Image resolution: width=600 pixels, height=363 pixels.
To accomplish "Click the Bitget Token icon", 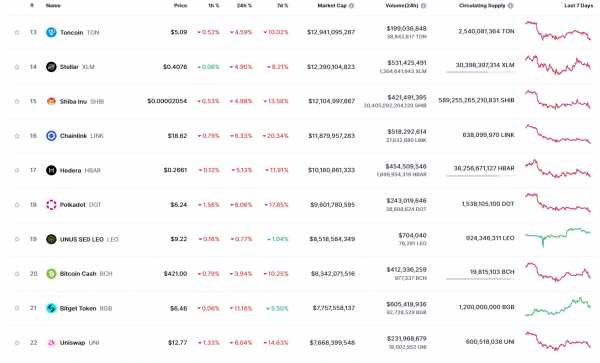I will tap(51, 308).
